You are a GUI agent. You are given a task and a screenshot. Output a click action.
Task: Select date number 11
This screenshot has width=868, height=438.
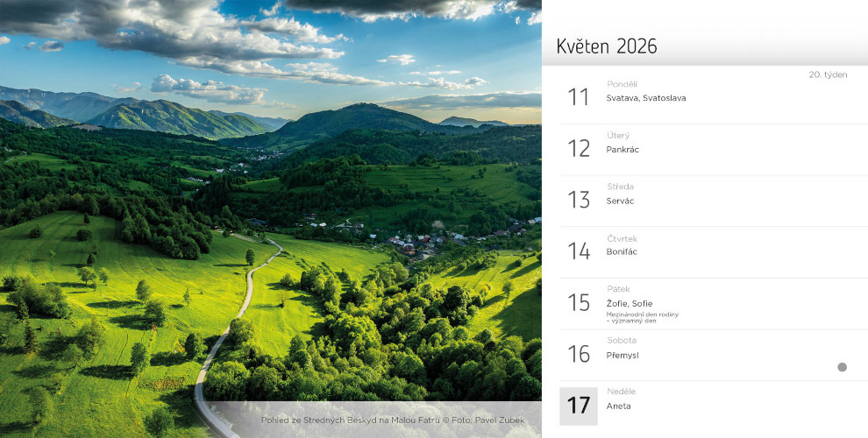point(579,97)
